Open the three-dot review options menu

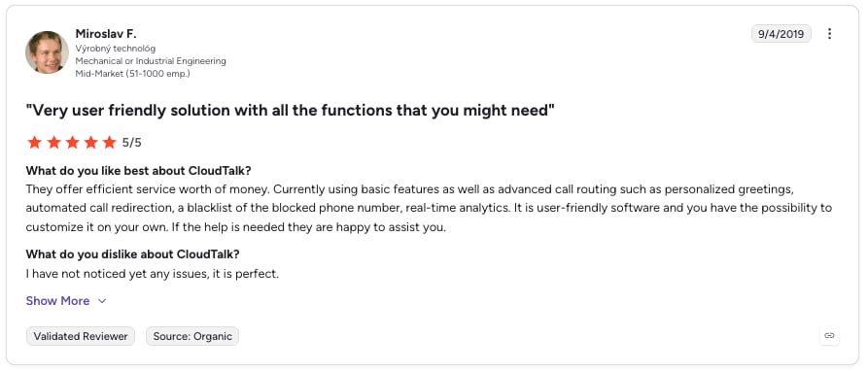pyautogui.click(x=829, y=34)
